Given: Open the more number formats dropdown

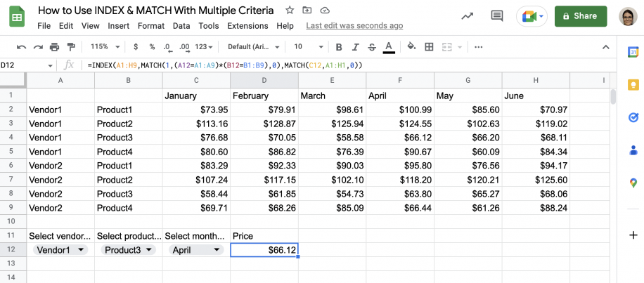Looking at the screenshot, I should [x=204, y=47].
